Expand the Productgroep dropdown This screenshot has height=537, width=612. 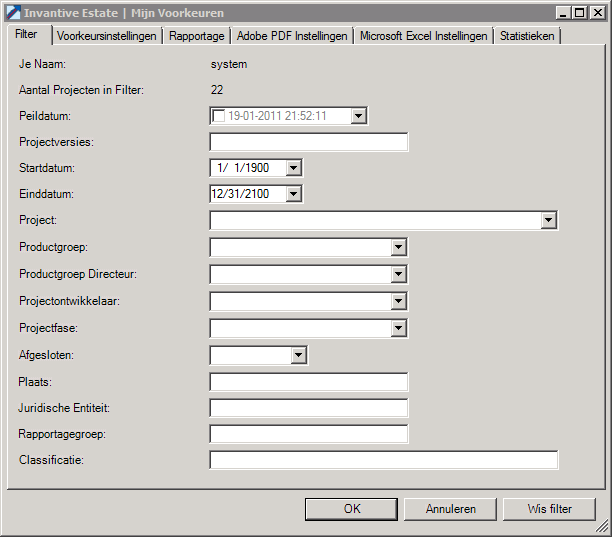pyautogui.click(x=399, y=247)
